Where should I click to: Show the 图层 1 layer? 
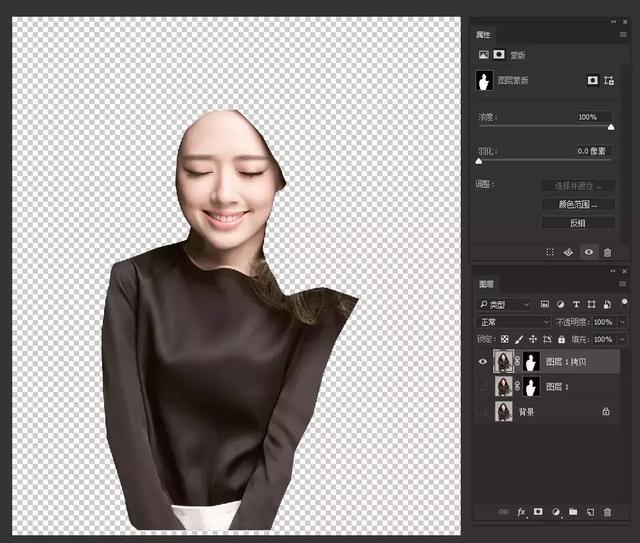tap(482, 386)
